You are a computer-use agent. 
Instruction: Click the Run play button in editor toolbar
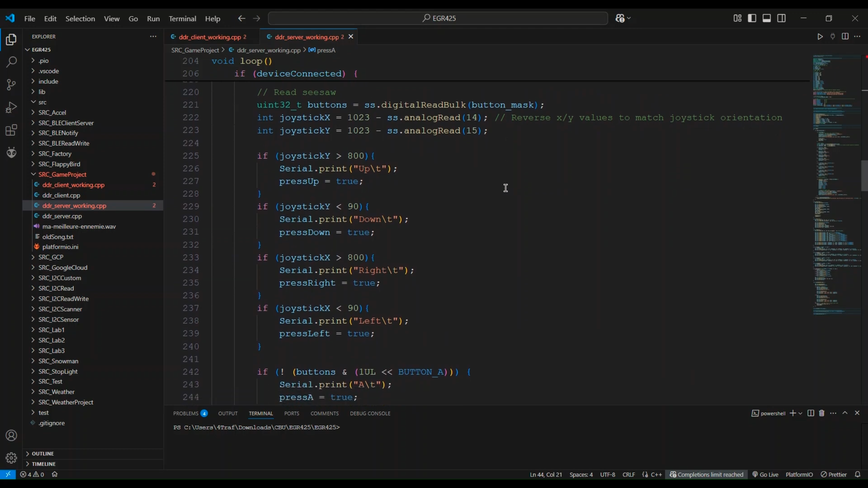pos(820,37)
